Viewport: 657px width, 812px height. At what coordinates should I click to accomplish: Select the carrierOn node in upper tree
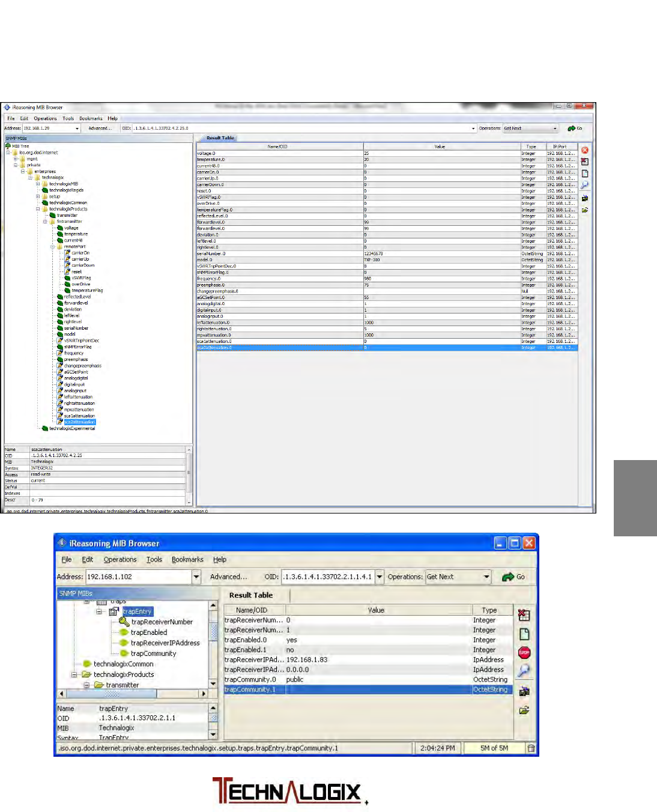coord(80,253)
